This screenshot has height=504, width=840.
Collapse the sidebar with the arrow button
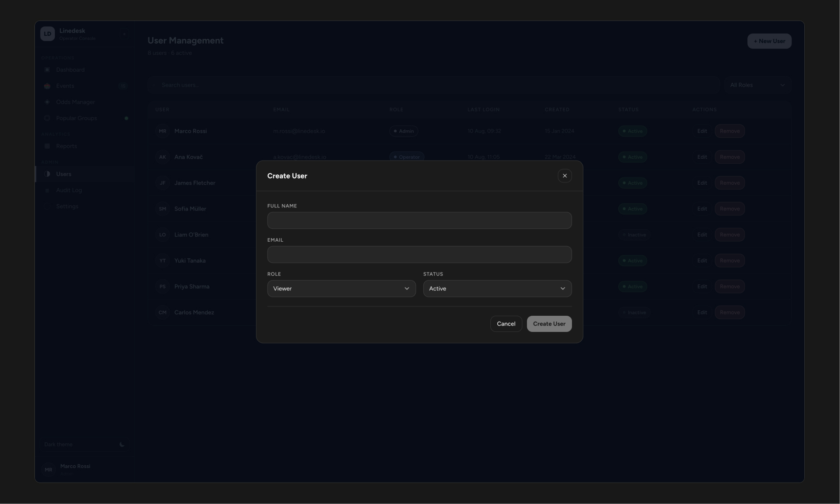124,34
